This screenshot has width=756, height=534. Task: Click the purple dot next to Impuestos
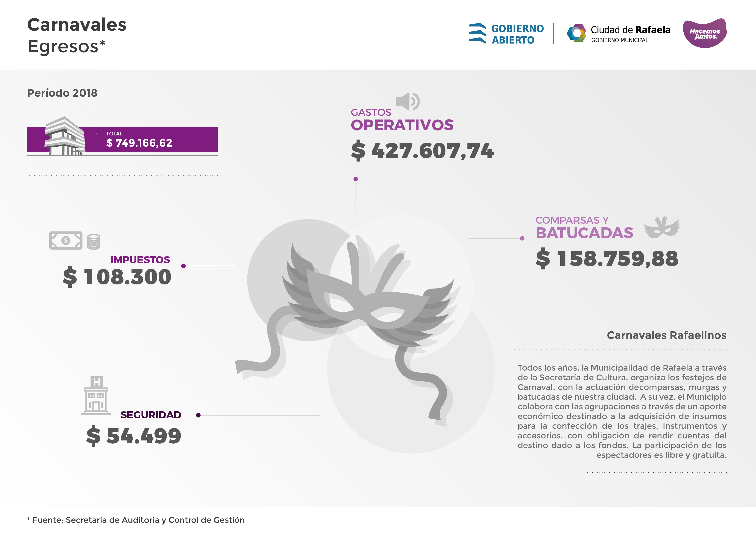183,266
